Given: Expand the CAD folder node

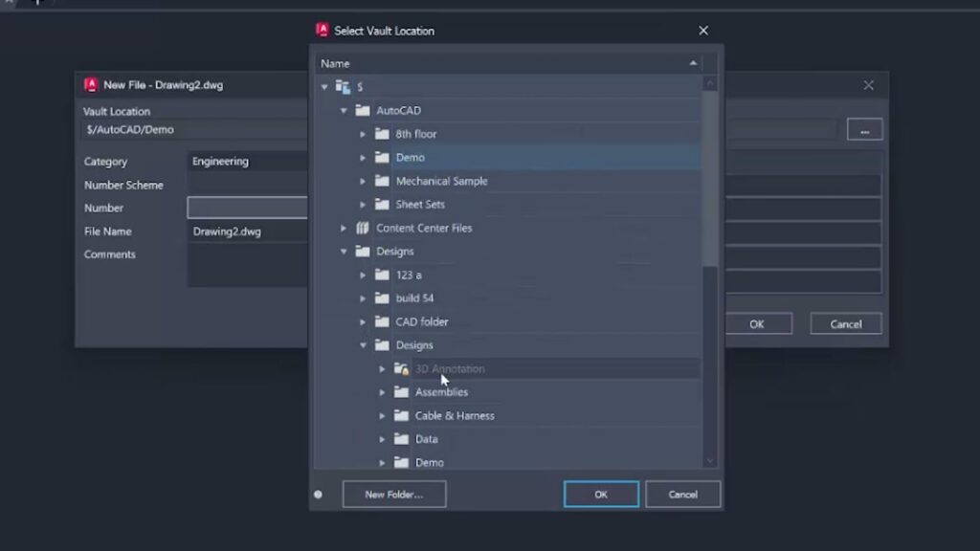Looking at the screenshot, I should (363, 321).
